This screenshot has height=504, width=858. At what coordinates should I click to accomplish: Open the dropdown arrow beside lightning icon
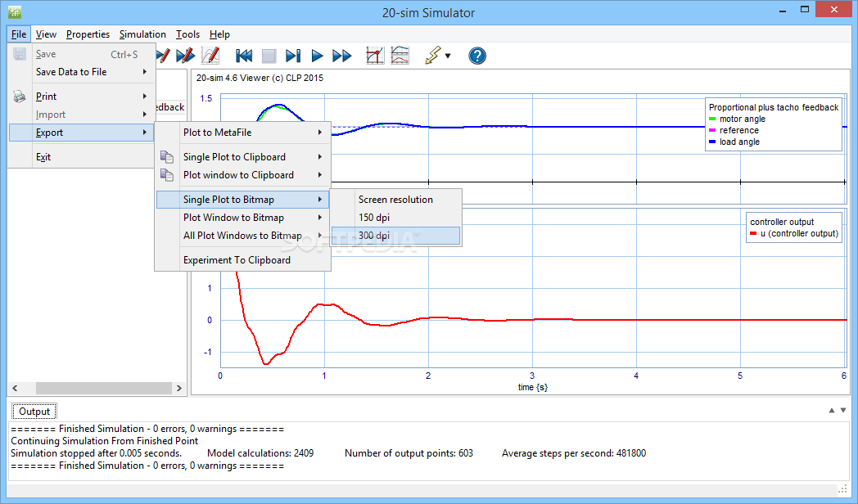[x=448, y=56]
